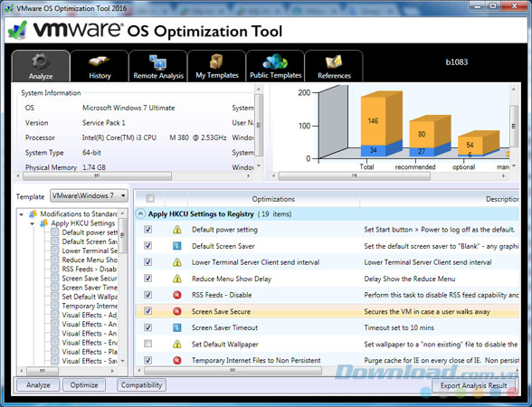Viewport: 532px width, 407px height.
Task: Click red error icon for Temporary Internet Files
Action: (177, 360)
